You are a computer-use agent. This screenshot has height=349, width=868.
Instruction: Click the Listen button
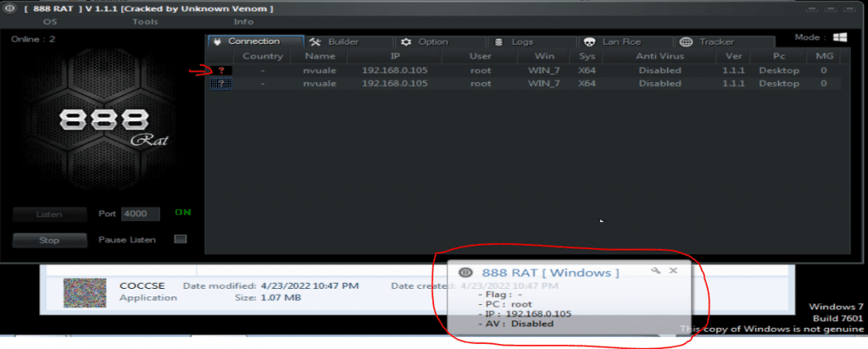pos(50,214)
